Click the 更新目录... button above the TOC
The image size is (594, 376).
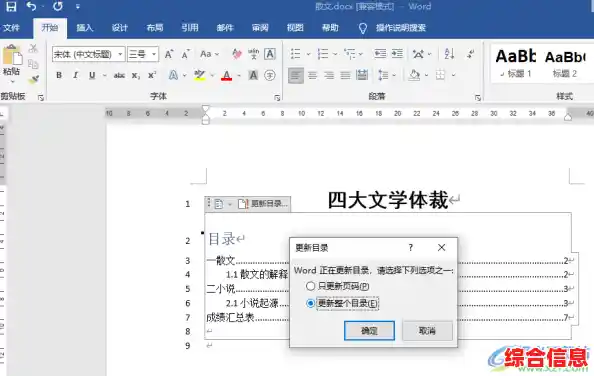tap(264, 204)
